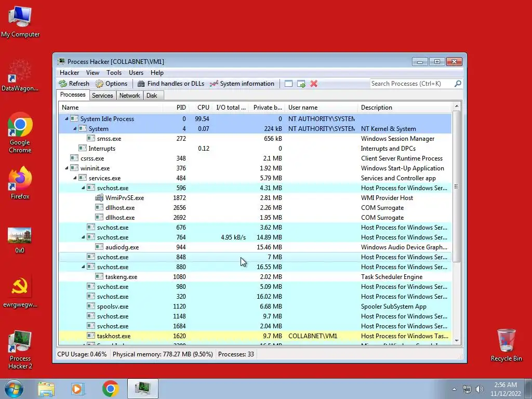Sort by the Name column header
The image size is (532, 399).
coord(111,108)
